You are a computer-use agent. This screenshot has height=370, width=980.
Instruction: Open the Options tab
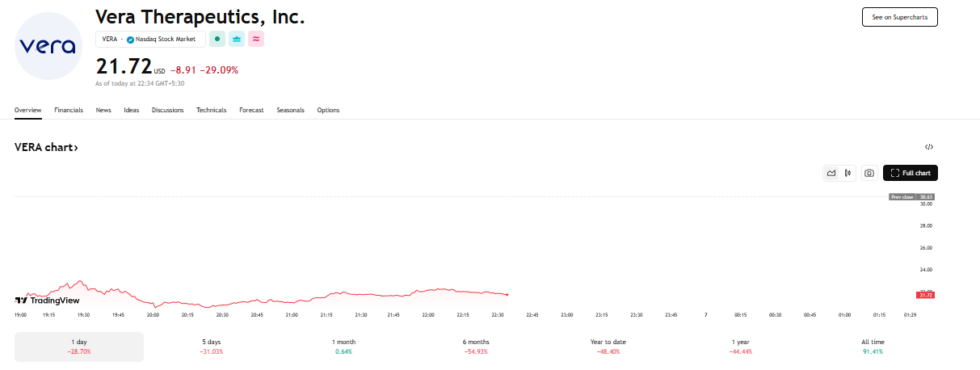[329, 110]
